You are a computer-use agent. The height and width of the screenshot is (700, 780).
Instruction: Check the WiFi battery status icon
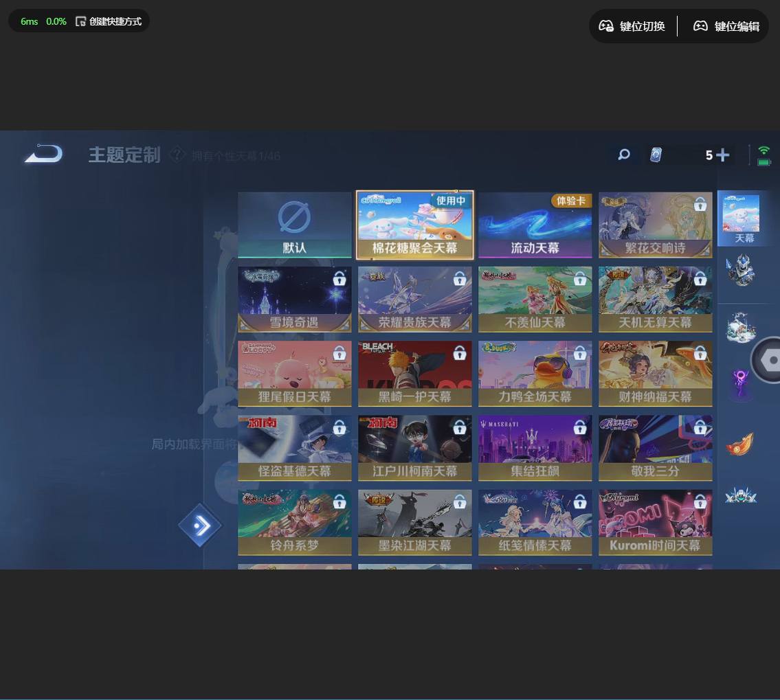(764, 156)
